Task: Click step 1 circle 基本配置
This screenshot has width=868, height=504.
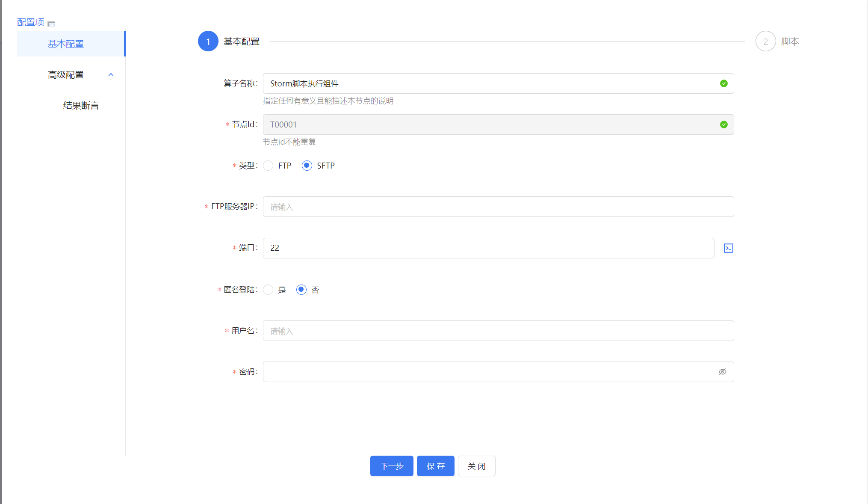Action: [208, 42]
